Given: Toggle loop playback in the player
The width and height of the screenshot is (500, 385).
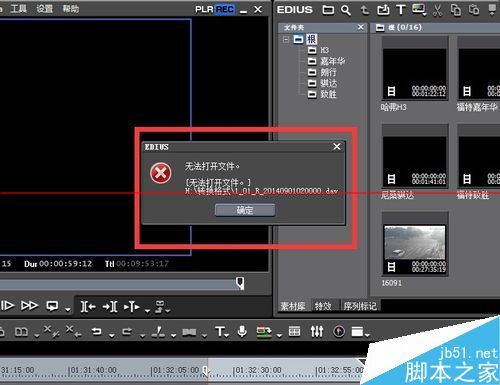Looking at the screenshot, I should click(x=53, y=306).
